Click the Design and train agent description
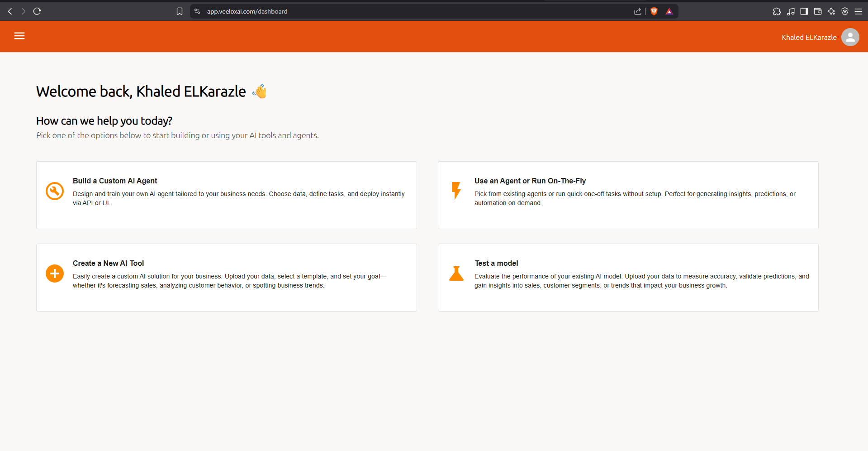Image resolution: width=868 pixels, height=451 pixels. (239, 198)
